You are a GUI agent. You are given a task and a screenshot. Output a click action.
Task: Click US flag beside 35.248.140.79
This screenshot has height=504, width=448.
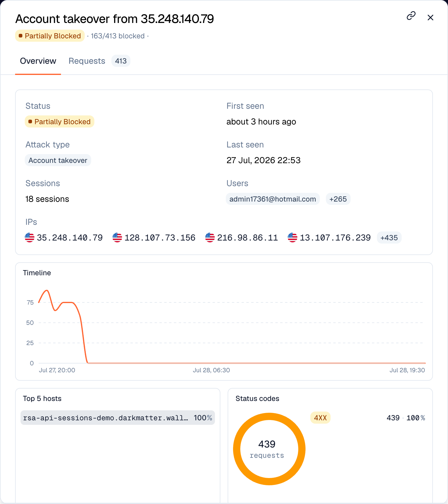click(x=30, y=237)
